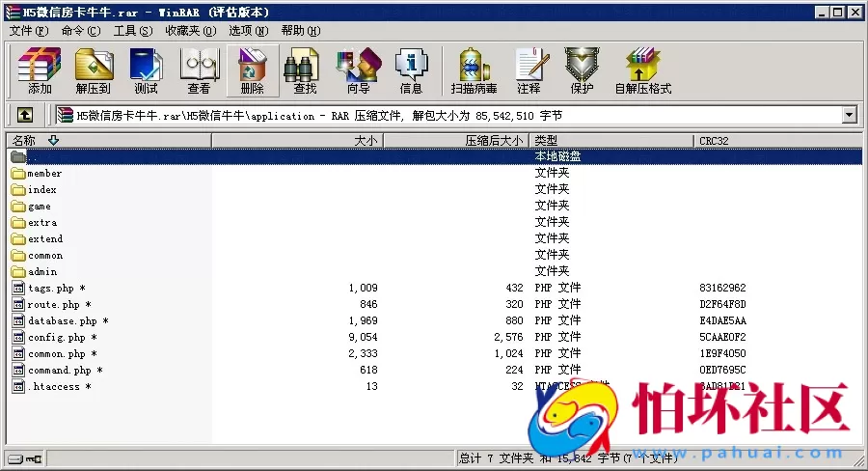868x471 pixels.
Task: Click the 保护 (Protect) shield icon
Action: [x=582, y=70]
